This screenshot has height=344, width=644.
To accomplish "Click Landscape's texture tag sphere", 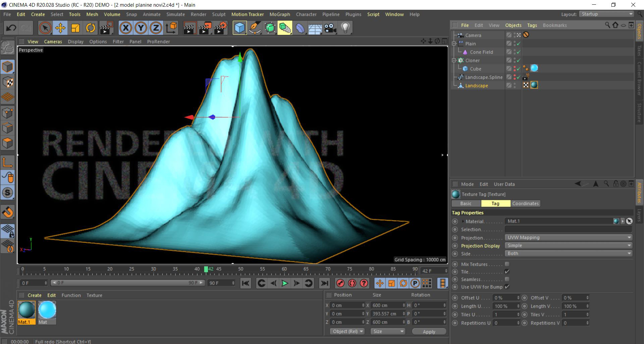I will 534,85.
